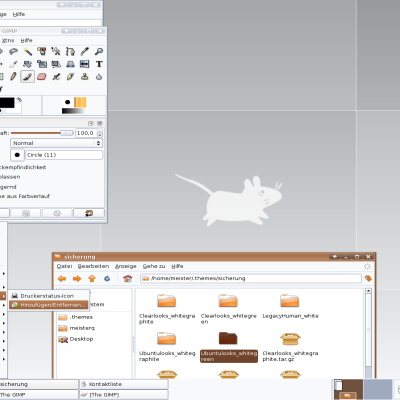Open the Bearbeiten menu in file manager
Viewport: 400px width, 400px height.
click(93, 266)
